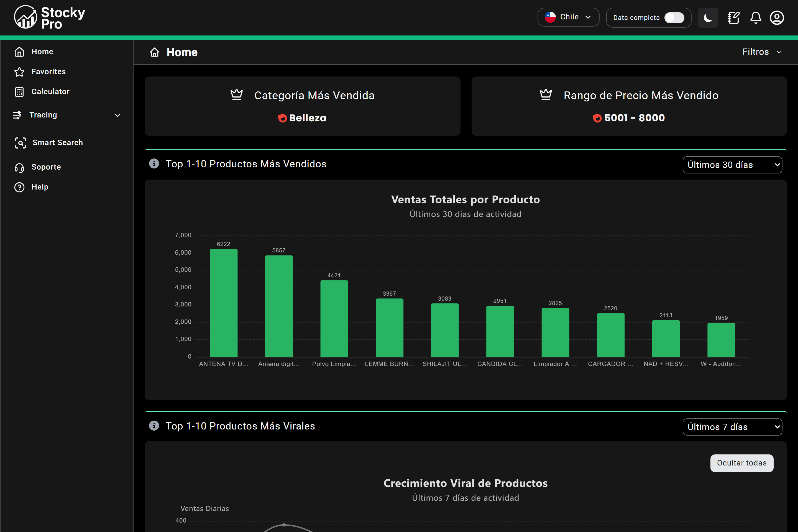Click the fire icon next to Belleza
798x532 pixels.
tap(282, 118)
